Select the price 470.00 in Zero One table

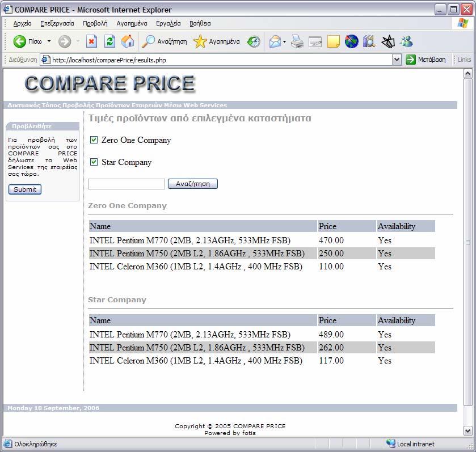(331, 240)
